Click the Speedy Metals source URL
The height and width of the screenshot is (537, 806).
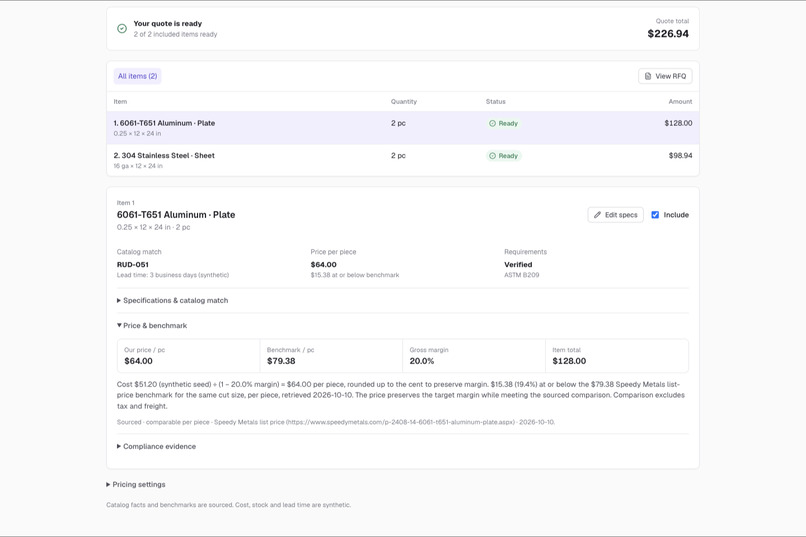tap(400, 422)
